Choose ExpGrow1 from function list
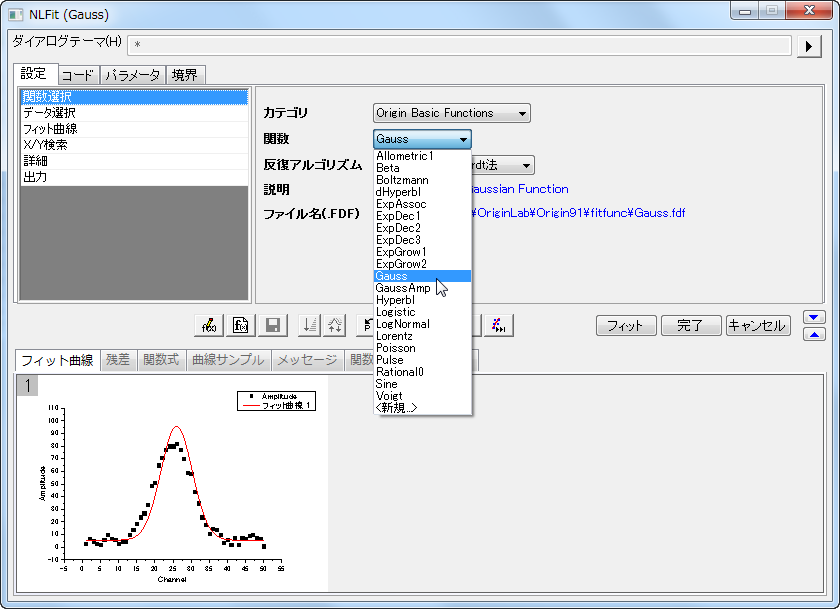The height and width of the screenshot is (609, 840). pos(422,252)
